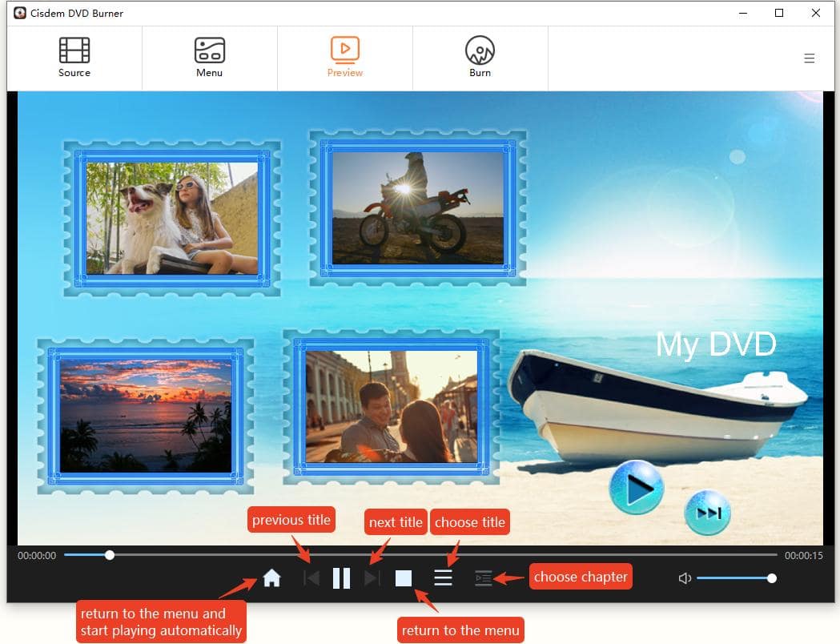Jump to the previous title
The image size is (840, 644).
coord(311,578)
